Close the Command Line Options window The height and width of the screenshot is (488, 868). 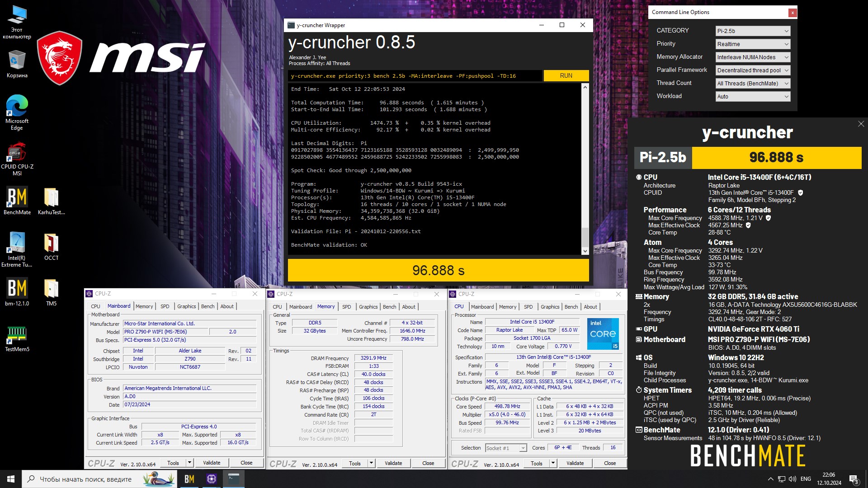point(792,13)
